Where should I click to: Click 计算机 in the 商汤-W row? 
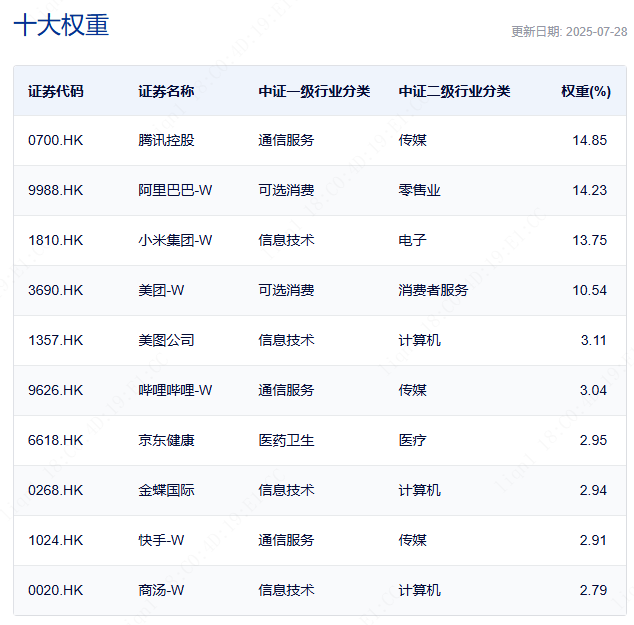pyautogui.click(x=419, y=590)
